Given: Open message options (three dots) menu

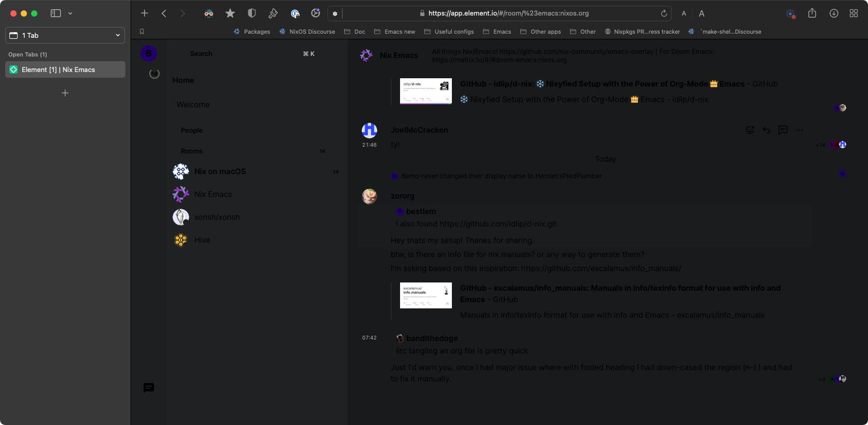Looking at the screenshot, I should coord(800,130).
